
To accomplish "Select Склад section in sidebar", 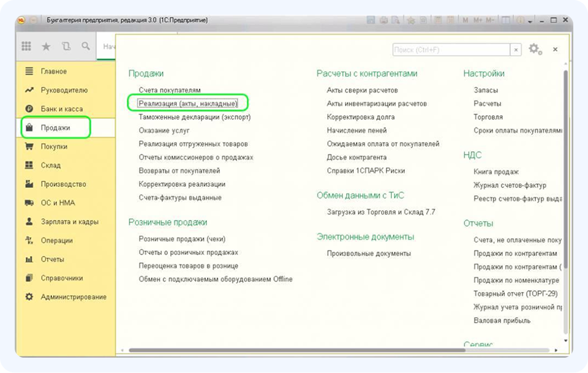I will [x=51, y=165].
